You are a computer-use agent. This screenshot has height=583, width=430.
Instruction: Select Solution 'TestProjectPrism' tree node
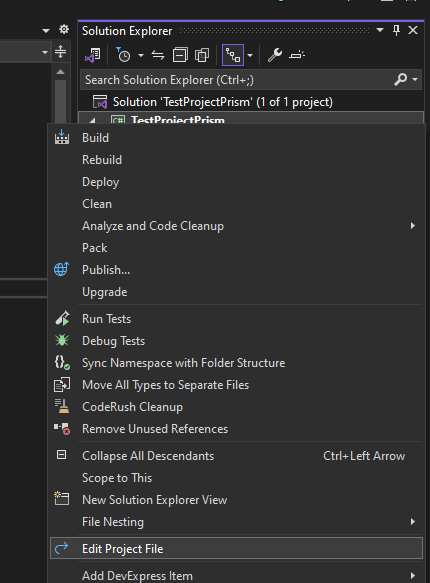[223, 102]
